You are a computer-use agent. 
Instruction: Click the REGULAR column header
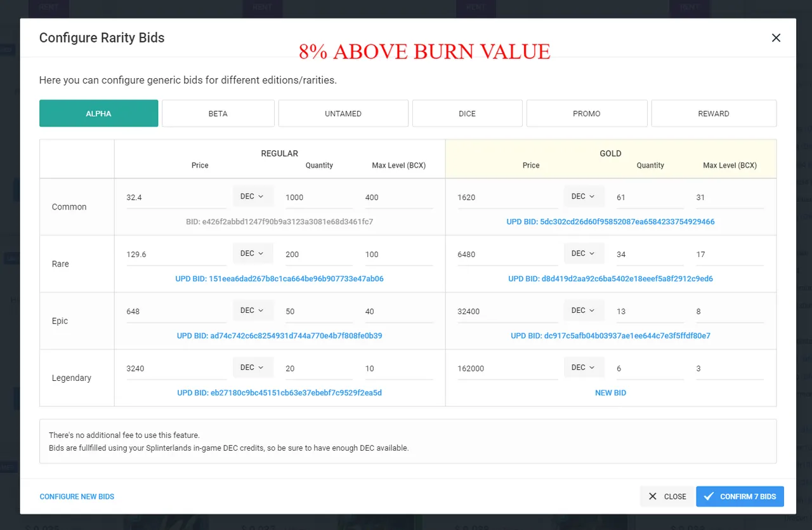(x=280, y=154)
